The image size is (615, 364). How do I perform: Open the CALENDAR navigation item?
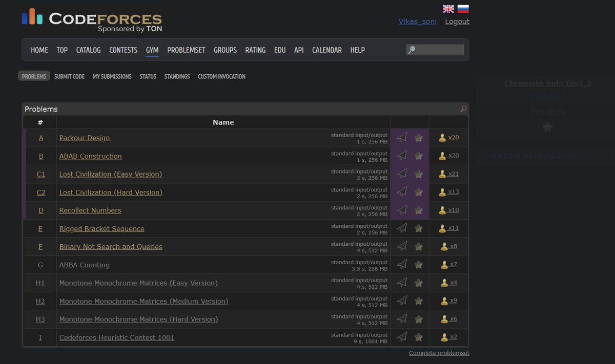[x=327, y=50]
